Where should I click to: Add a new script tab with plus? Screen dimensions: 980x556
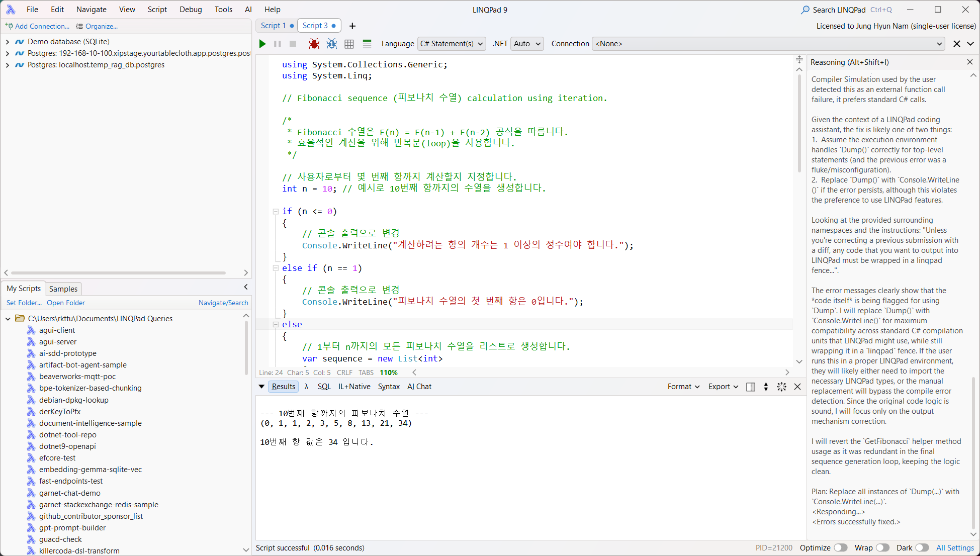click(x=352, y=26)
